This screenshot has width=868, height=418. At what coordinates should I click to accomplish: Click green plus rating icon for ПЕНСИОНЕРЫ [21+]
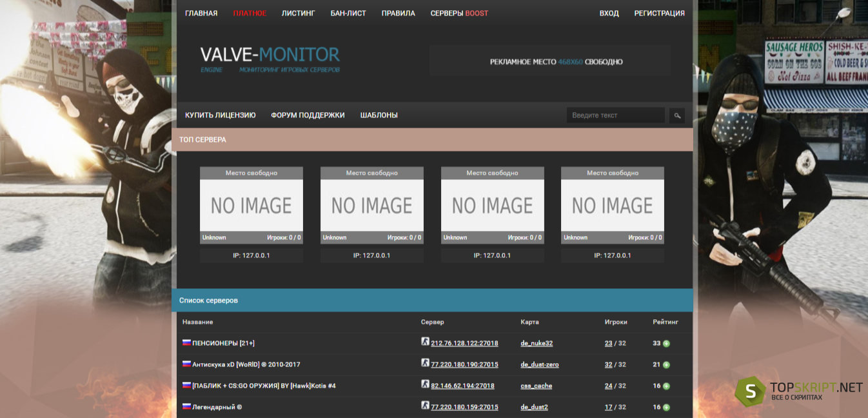(x=666, y=344)
